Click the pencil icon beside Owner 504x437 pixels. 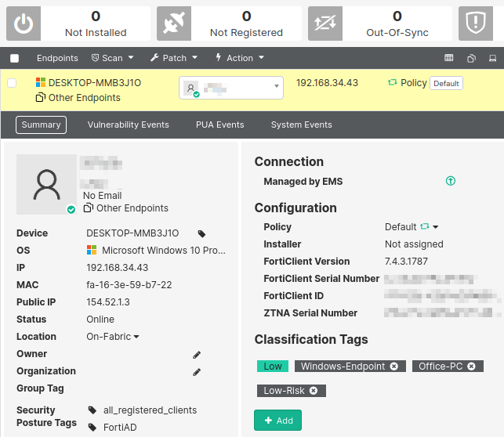coord(197,355)
